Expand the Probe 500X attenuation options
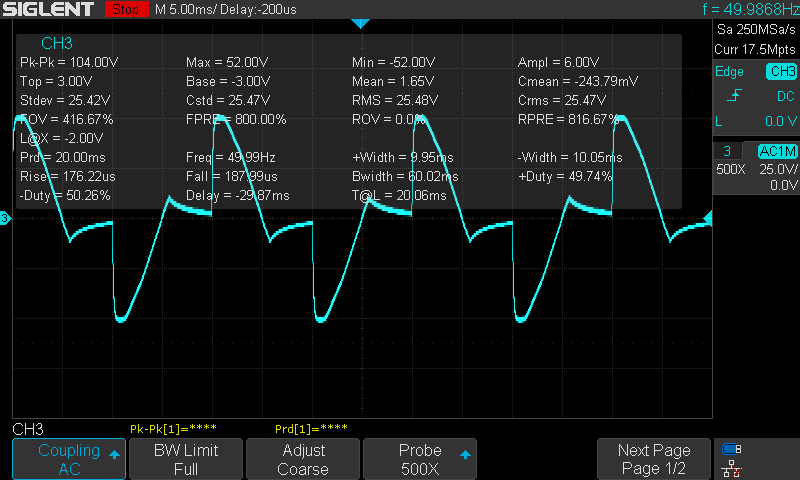Viewport: 800px width, 480px height. 420,459
